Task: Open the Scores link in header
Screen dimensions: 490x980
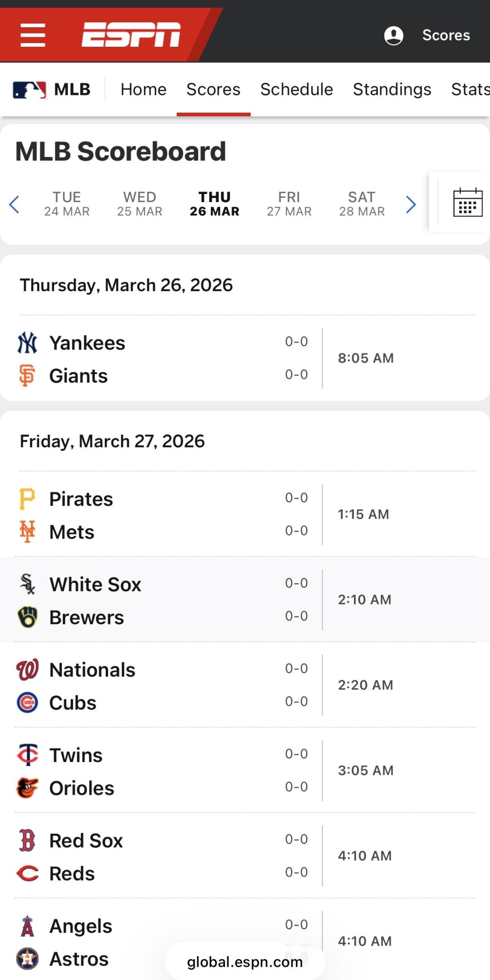Action: [446, 35]
